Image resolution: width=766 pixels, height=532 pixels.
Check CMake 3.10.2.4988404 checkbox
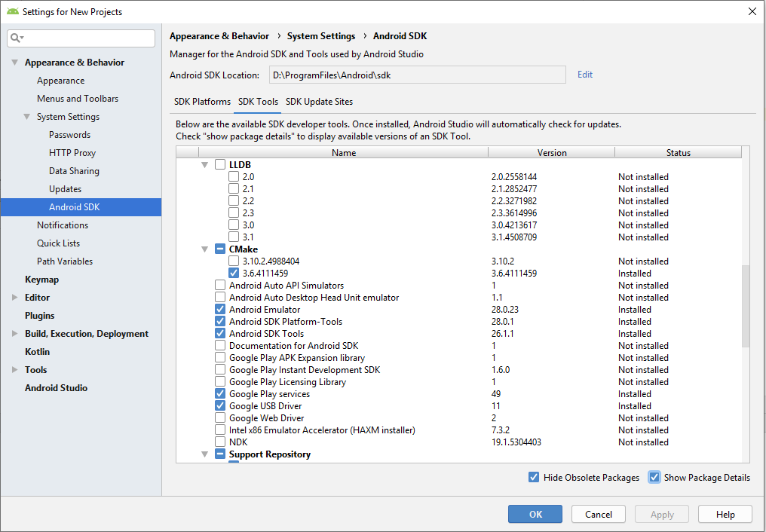pyautogui.click(x=234, y=261)
